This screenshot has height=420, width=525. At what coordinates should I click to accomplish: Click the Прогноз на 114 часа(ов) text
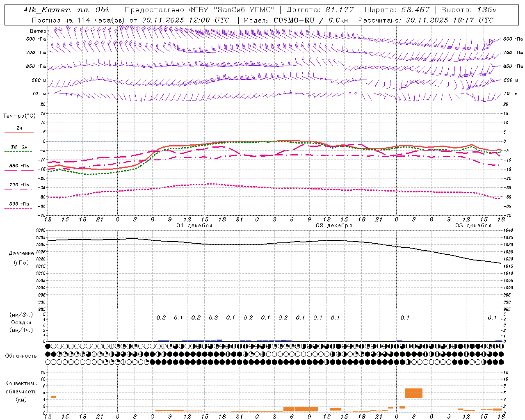pos(79,20)
